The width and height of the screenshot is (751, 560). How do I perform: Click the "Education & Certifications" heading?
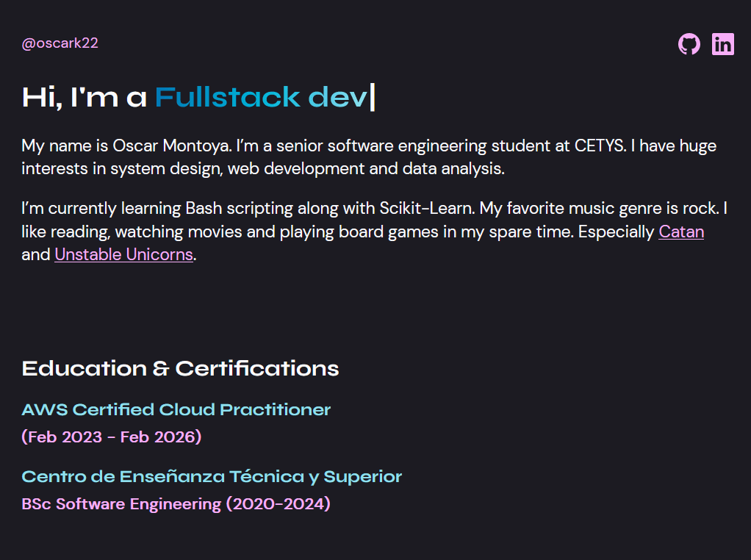tap(180, 368)
